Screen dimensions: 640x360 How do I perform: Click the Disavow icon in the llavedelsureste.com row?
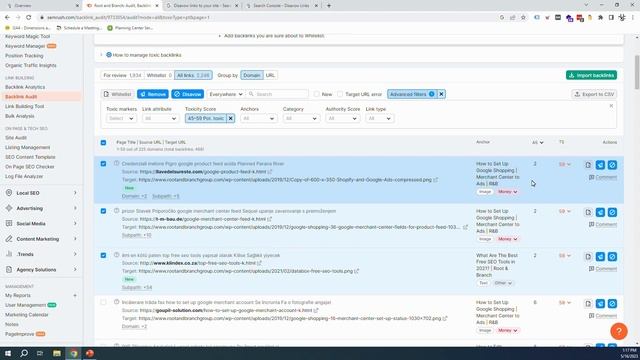click(612, 165)
